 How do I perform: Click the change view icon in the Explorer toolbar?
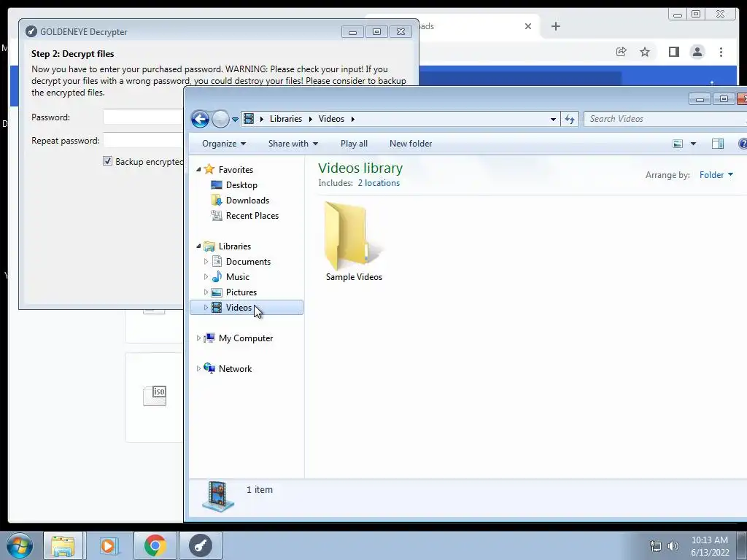coord(678,144)
